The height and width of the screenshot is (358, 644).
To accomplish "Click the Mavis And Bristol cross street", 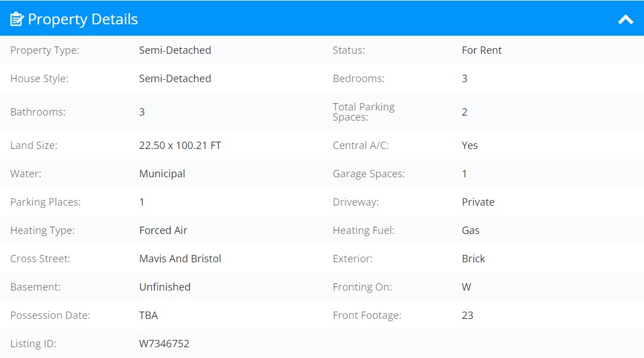I will coord(180,259).
